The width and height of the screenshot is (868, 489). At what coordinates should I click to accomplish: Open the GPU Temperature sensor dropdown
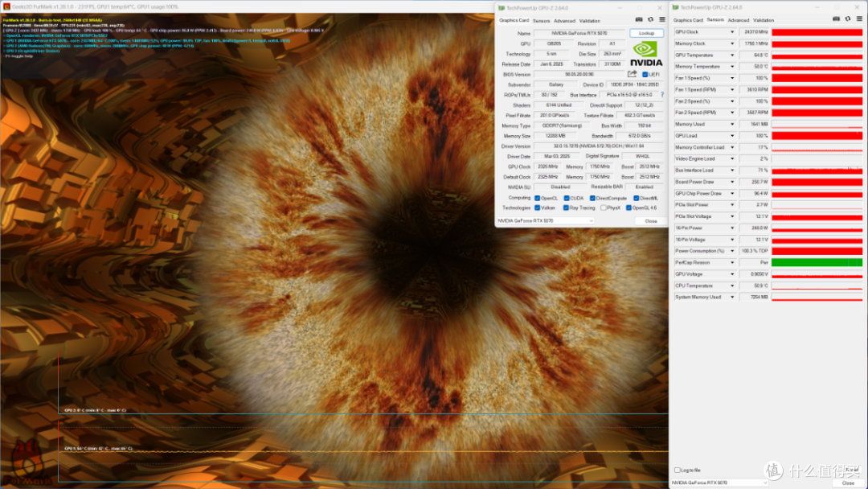[x=732, y=55]
